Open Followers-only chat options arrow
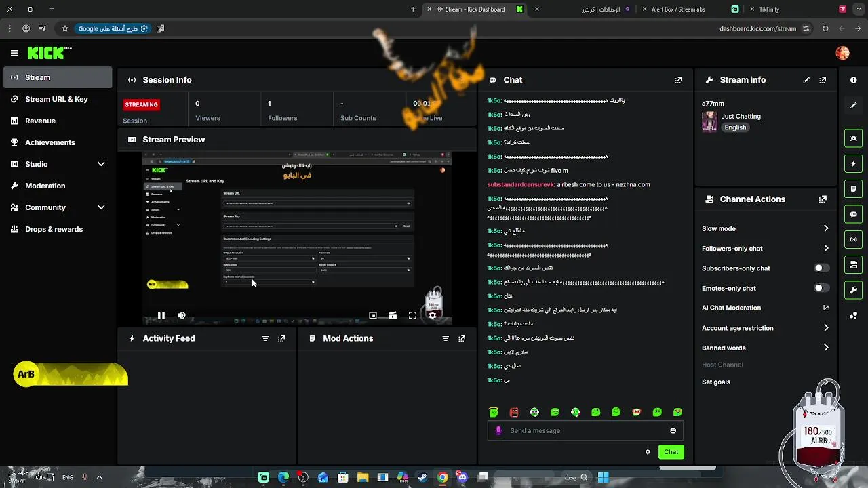The width and height of the screenshot is (868, 488). point(825,248)
